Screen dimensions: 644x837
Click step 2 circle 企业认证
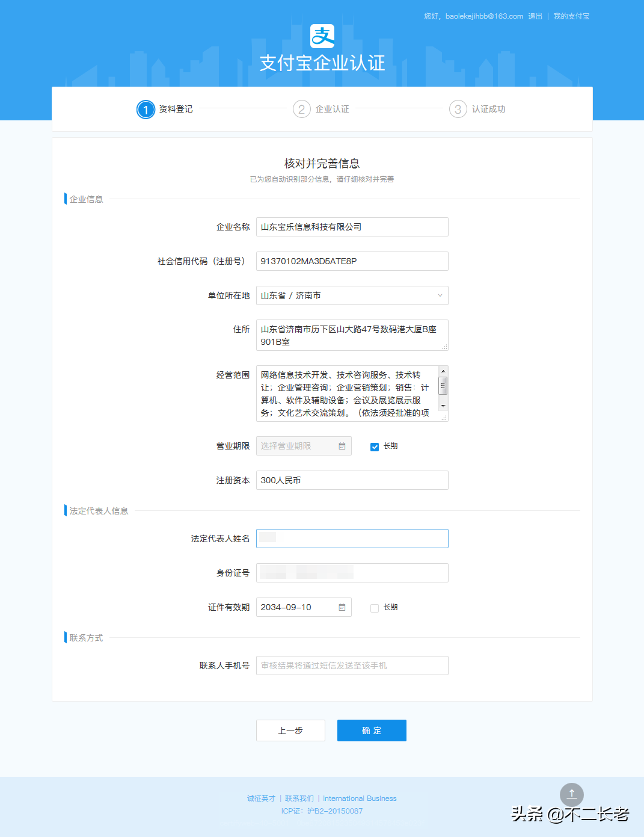[x=301, y=110]
